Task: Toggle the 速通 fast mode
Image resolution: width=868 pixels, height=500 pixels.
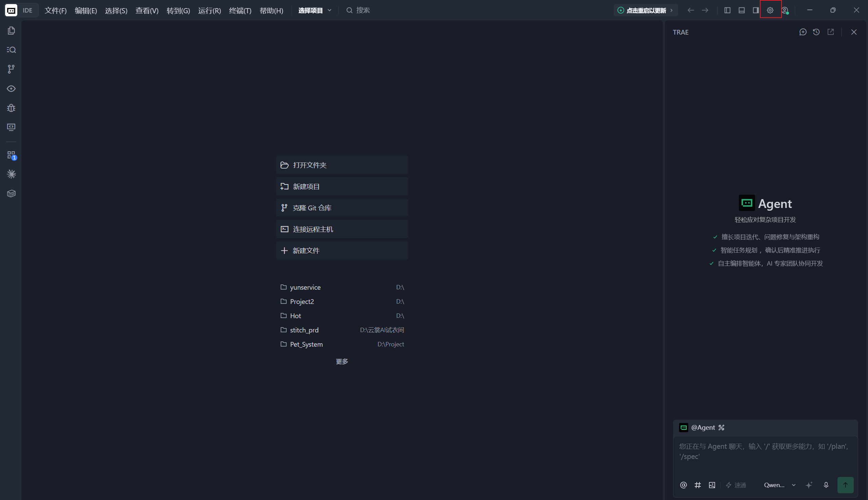Action: click(736, 485)
